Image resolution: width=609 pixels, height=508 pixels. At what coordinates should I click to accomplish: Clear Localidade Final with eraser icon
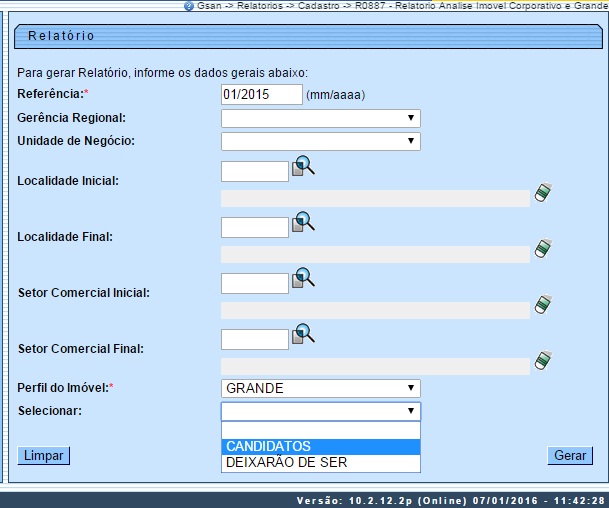[543, 248]
